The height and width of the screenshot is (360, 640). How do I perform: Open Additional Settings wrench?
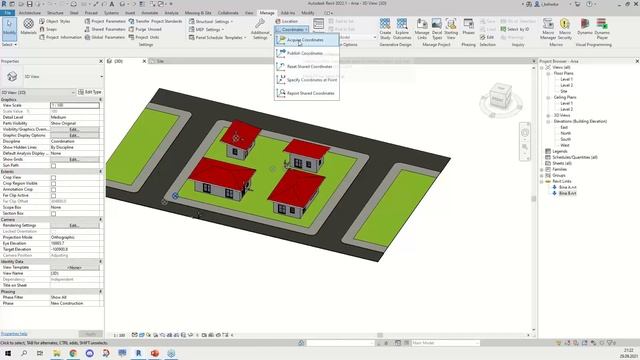point(260,29)
